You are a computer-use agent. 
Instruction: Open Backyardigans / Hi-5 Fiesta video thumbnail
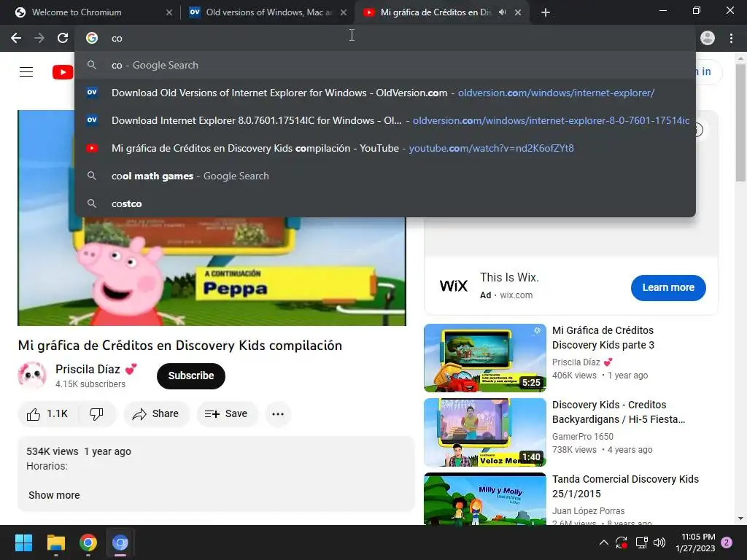point(485,432)
